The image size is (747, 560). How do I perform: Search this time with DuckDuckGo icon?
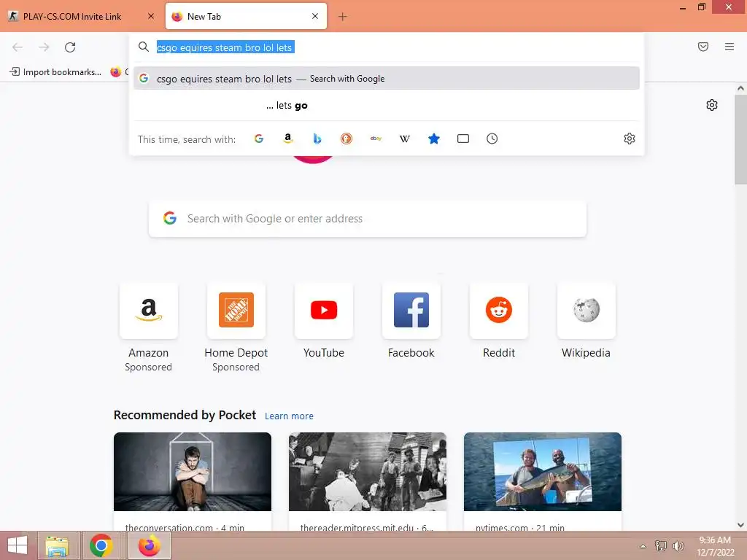coord(347,139)
